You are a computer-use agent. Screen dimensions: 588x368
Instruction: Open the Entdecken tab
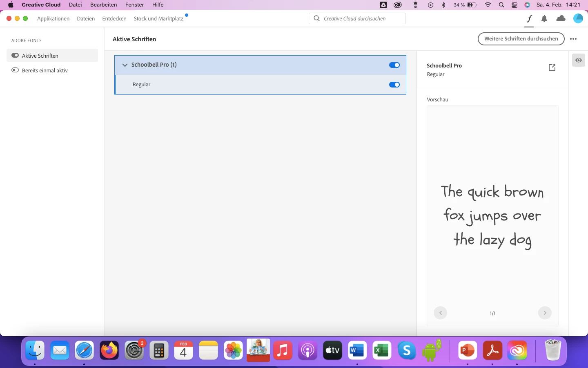click(x=114, y=19)
